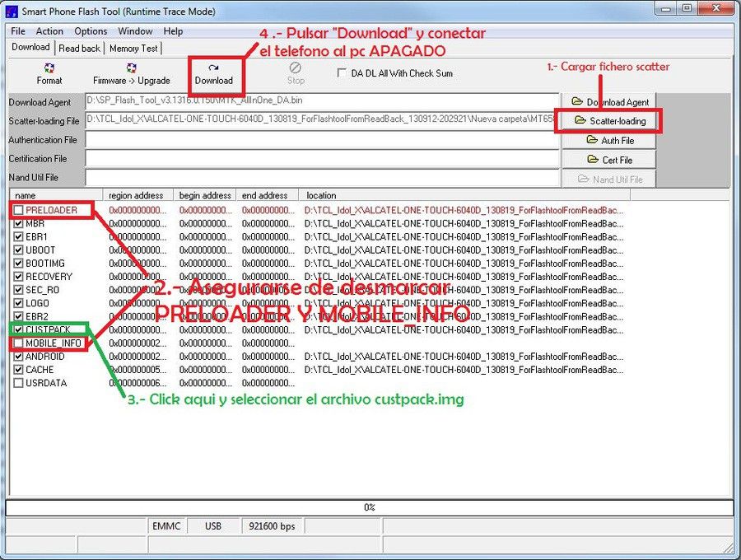Uncheck the EBR1 partition checkbox

pos(18,236)
